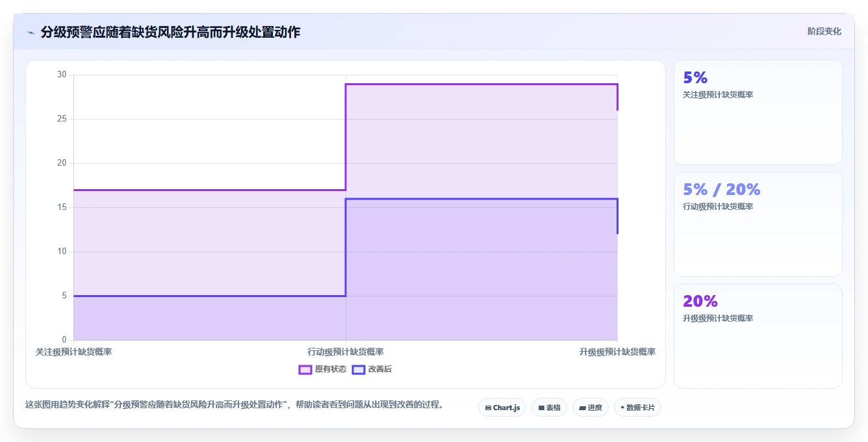Toggle the 原有状态 legend entry
Image resolution: width=868 pixels, height=442 pixels.
(x=322, y=369)
